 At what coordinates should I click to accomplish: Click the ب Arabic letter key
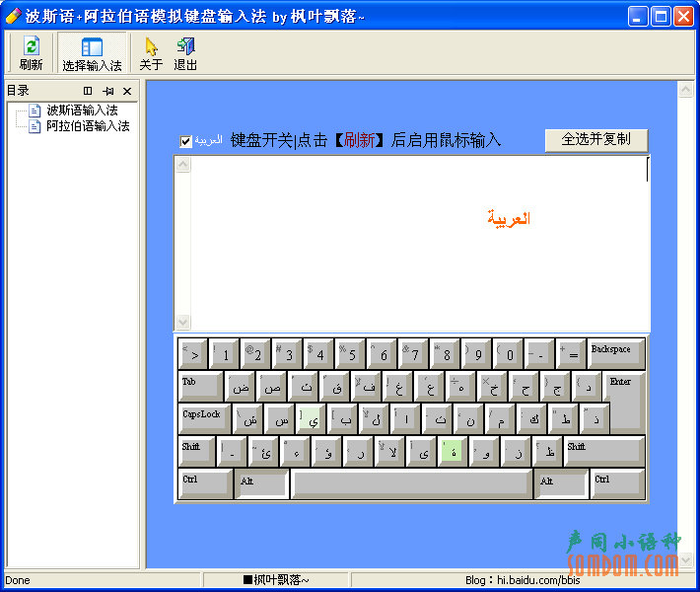point(342,418)
